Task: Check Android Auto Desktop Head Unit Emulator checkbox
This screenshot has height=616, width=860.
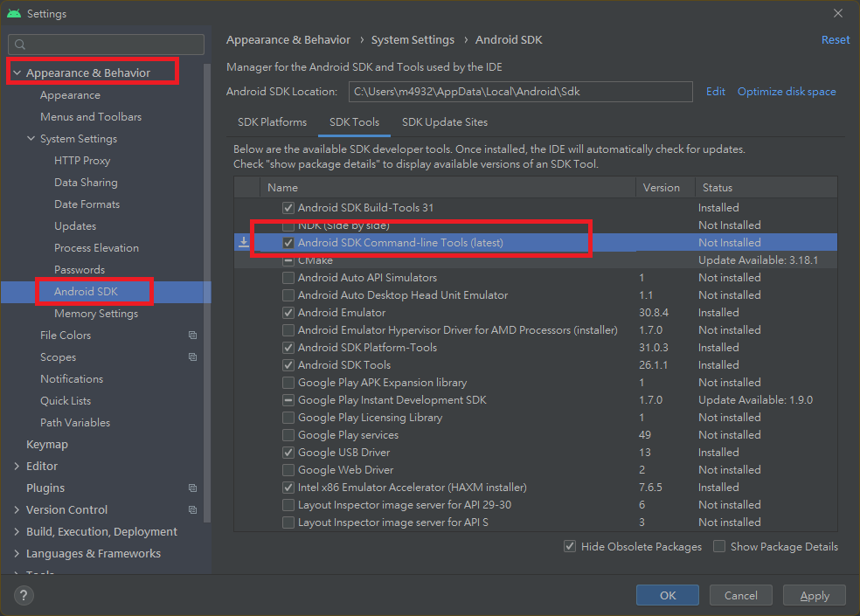Action: point(288,295)
